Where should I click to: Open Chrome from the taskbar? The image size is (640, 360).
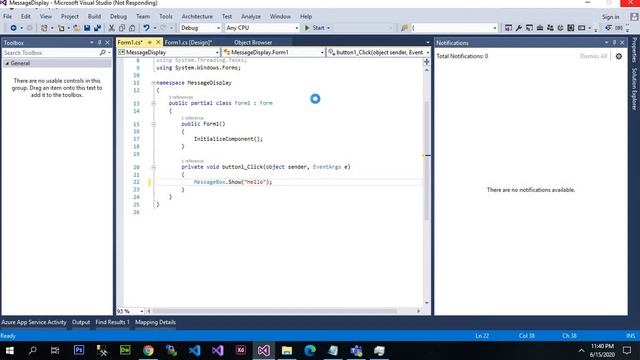148,350
